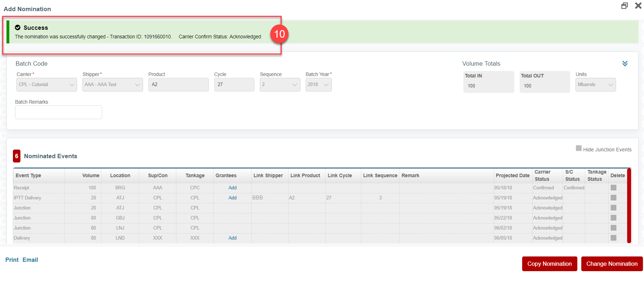Sort by Projected Date column header

[512, 175]
